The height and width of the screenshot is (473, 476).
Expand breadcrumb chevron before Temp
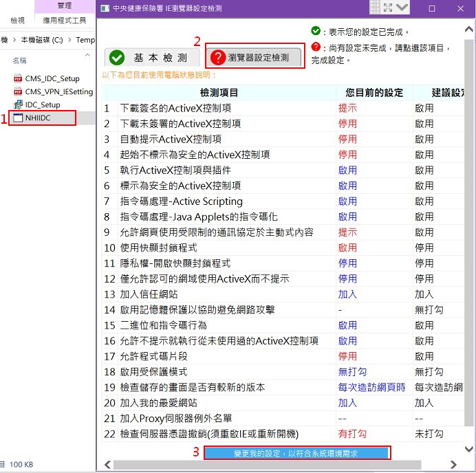tap(70, 40)
